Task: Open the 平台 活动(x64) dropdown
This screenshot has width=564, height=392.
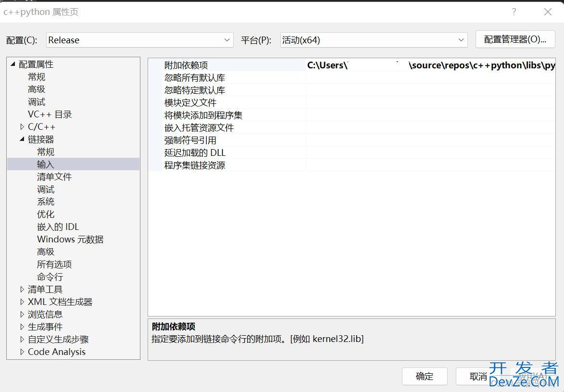Action: 374,40
